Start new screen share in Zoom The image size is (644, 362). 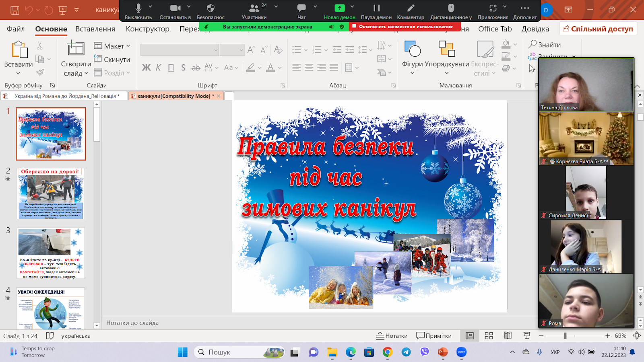(x=340, y=11)
